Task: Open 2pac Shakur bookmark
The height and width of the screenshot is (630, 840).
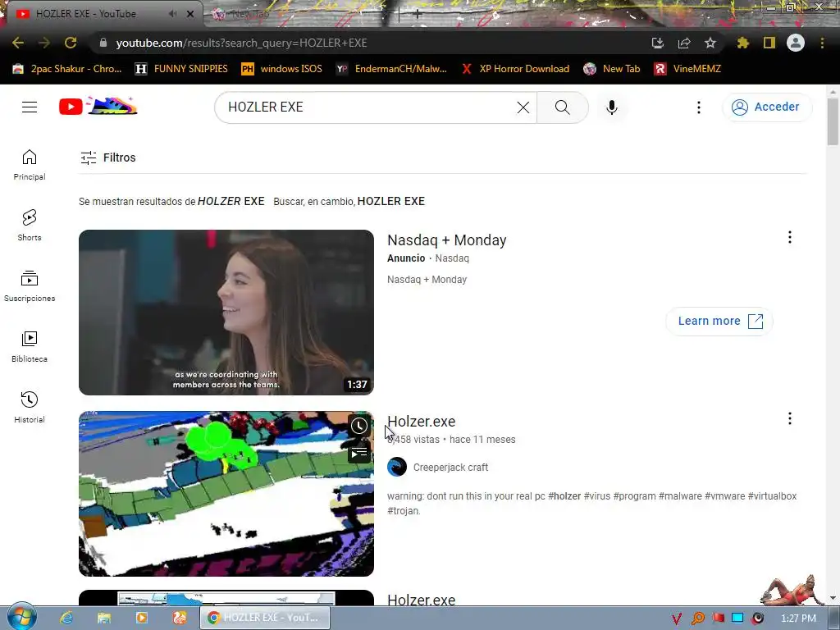Action: tap(67, 69)
